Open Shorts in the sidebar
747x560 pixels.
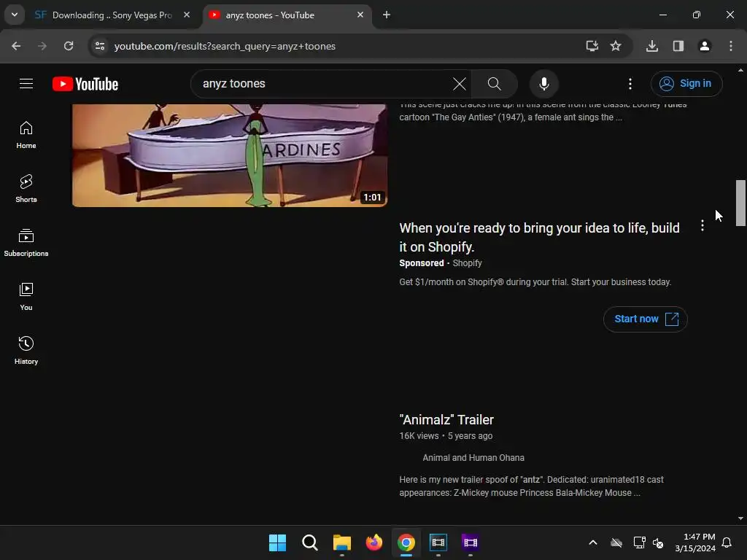[26, 189]
